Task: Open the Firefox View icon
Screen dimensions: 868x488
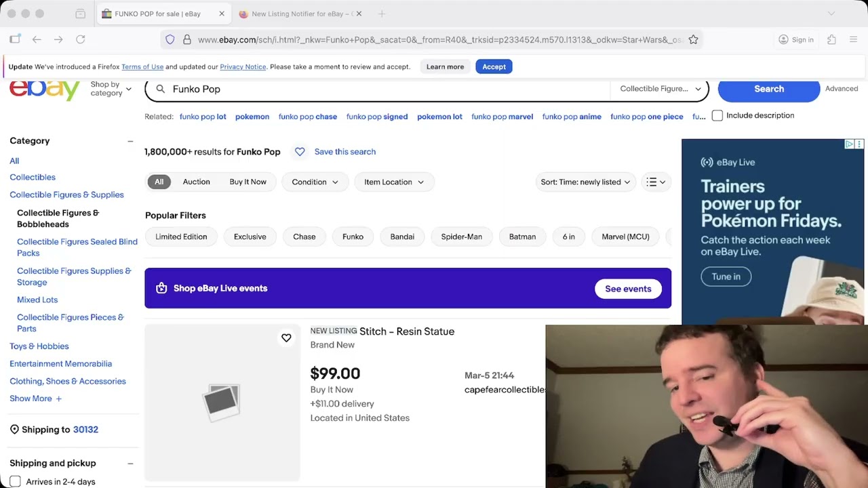Action: (80, 14)
